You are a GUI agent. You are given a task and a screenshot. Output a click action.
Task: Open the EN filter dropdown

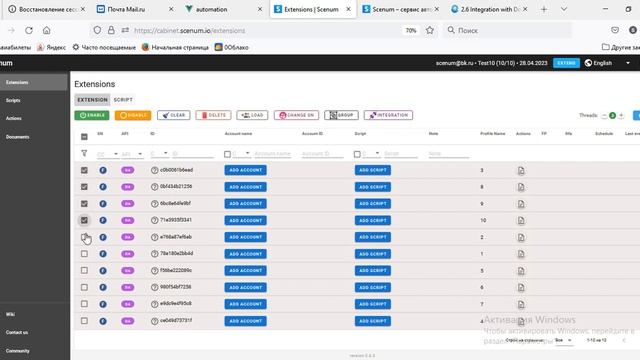(x=108, y=154)
